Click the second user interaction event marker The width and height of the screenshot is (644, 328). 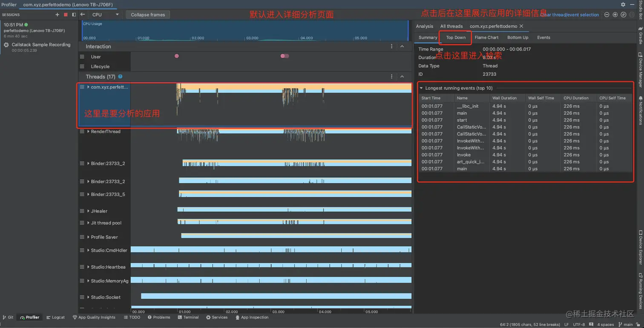point(285,56)
